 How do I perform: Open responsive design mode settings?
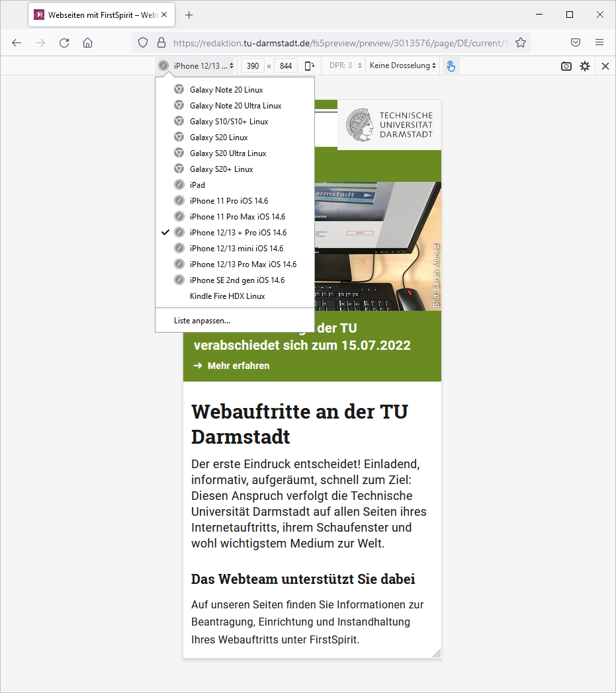(585, 66)
